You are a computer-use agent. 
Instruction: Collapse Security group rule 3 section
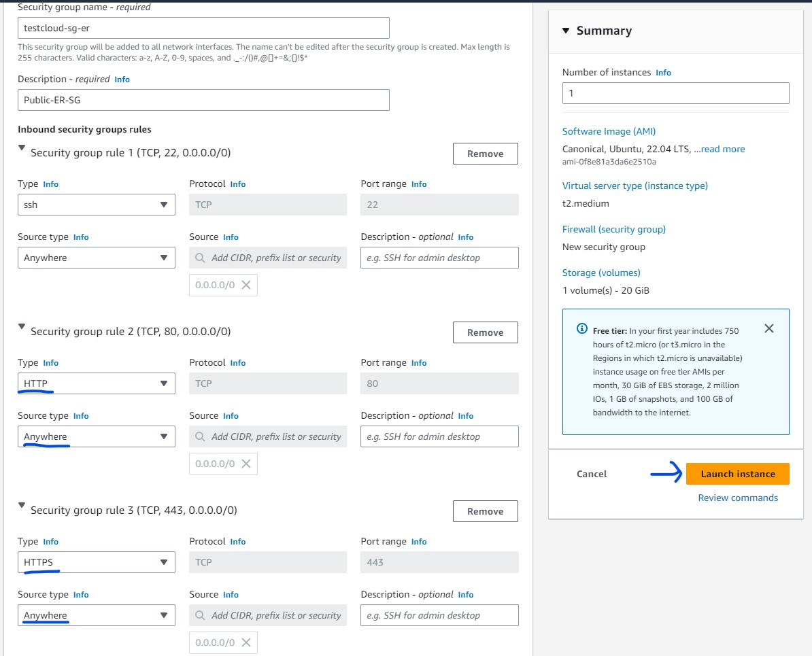22,506
